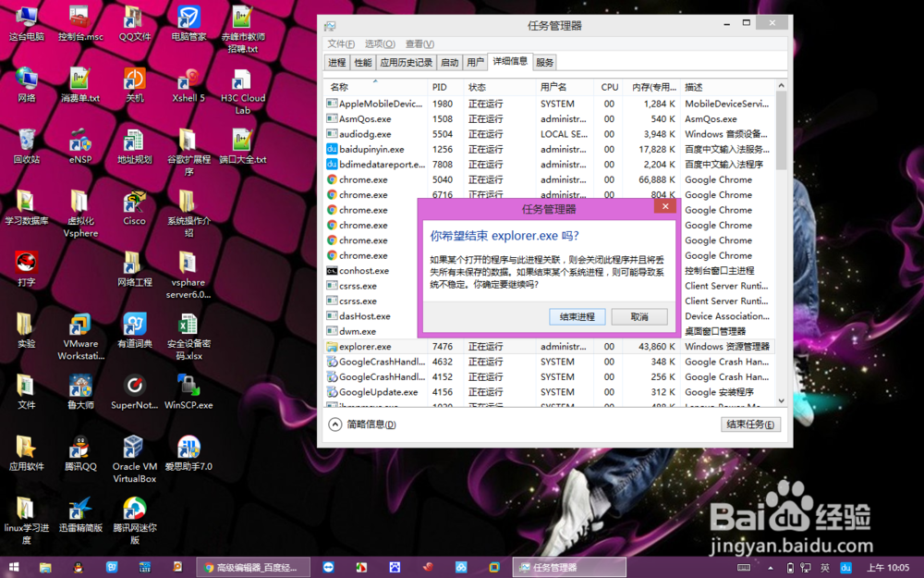Select the 安全设备密码.xlsx desktop file
Screen dimensions: 924x578
tap(188, 337)
